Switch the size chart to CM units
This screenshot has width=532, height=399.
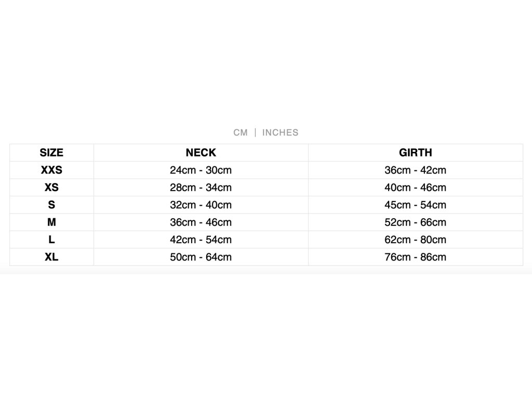240,132
